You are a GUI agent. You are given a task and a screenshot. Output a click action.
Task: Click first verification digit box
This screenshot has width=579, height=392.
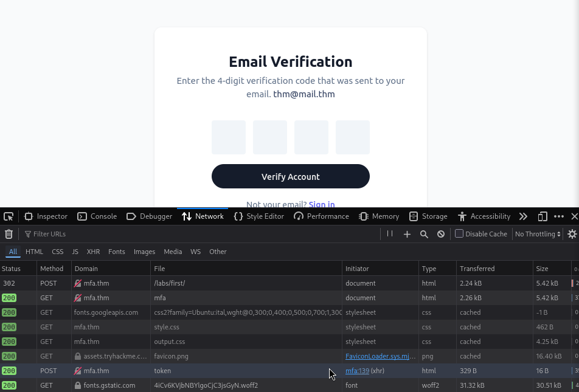coord(229,137)
